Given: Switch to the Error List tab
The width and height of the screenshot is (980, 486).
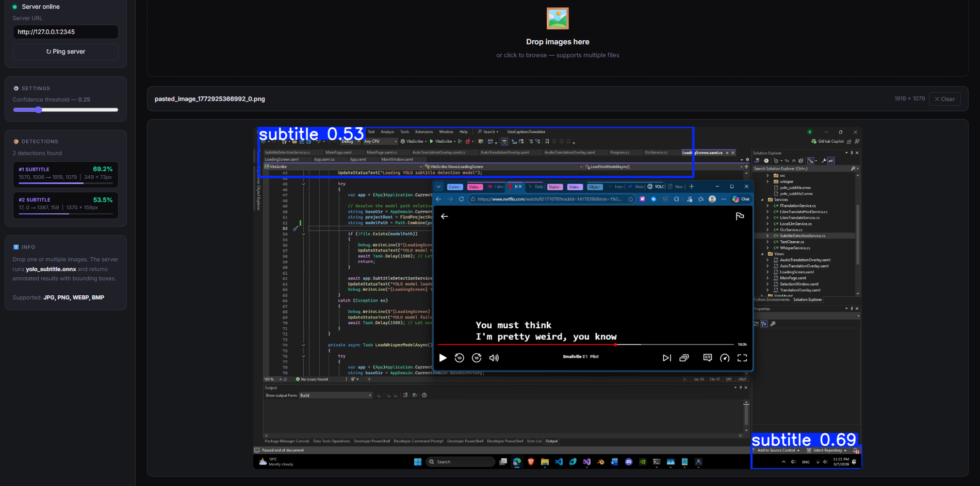Looking at the screenshot, I should click(534, 441).
